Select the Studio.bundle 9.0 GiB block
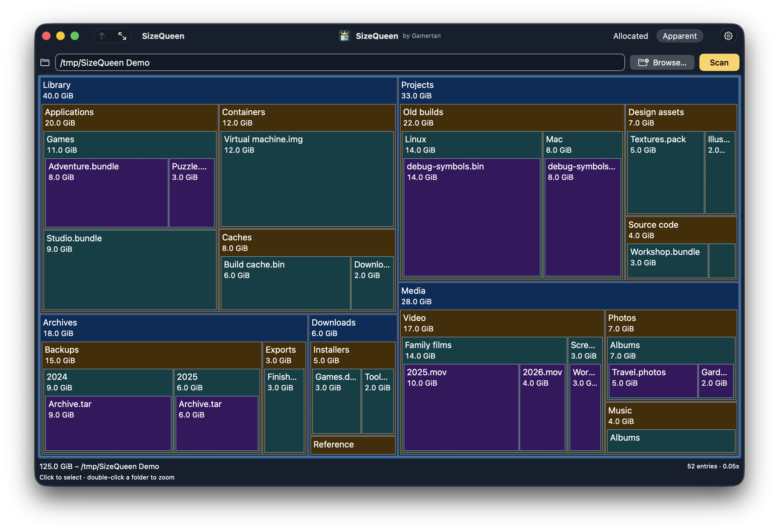 [x=130, y=270]
